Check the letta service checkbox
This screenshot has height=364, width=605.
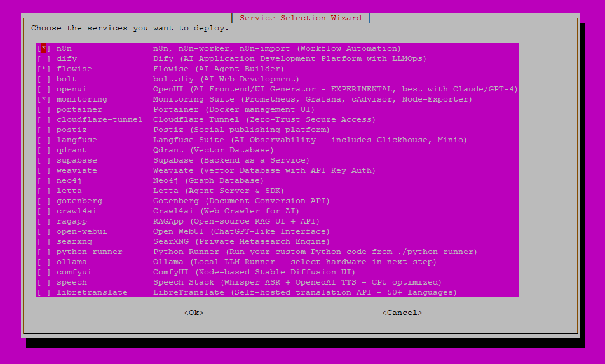pyautogui.click(x=44, y=191)
